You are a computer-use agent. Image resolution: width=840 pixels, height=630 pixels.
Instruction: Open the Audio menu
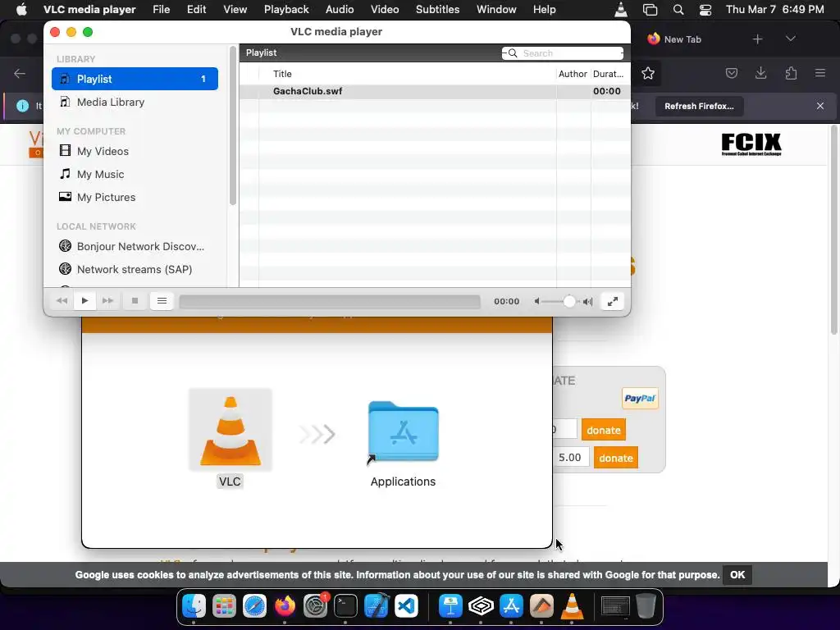(340, 9)
